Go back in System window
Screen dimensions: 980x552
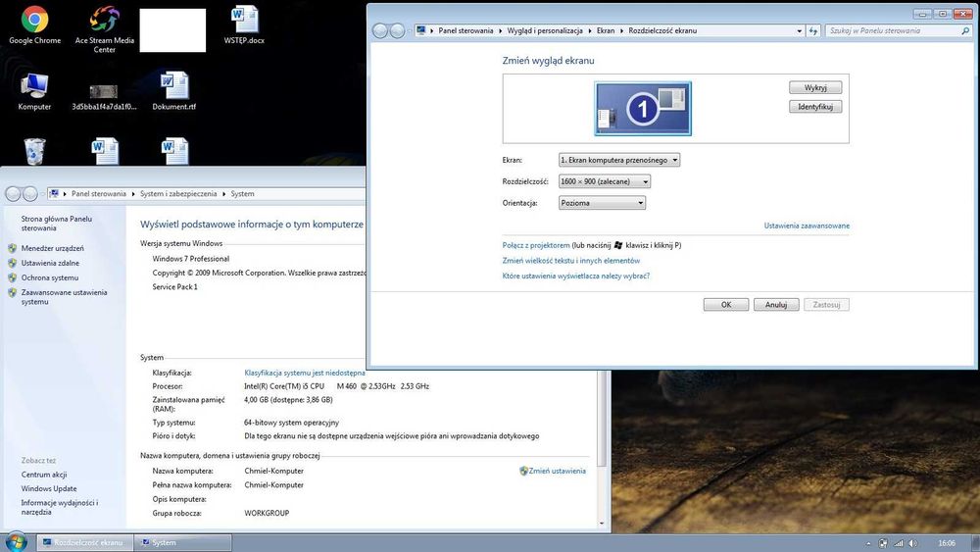point(13,194)
